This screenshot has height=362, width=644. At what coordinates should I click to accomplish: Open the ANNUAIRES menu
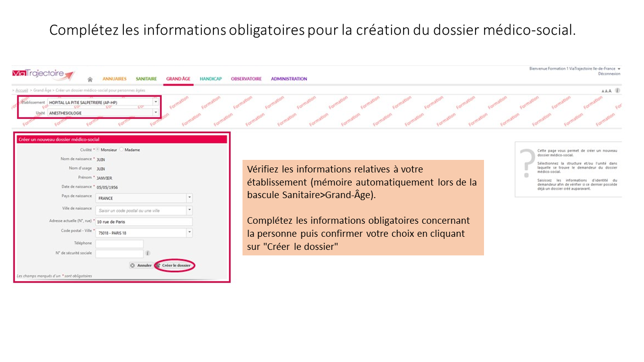click(x=115, y=79)
